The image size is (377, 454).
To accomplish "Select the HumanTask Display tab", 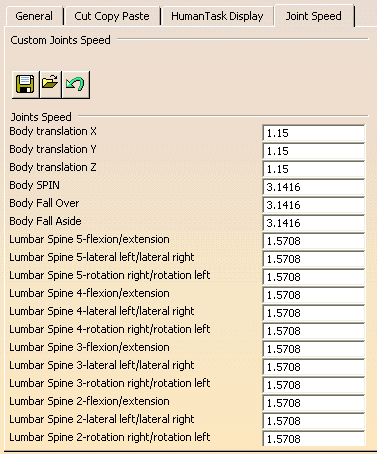I will (x=217, y=16).
